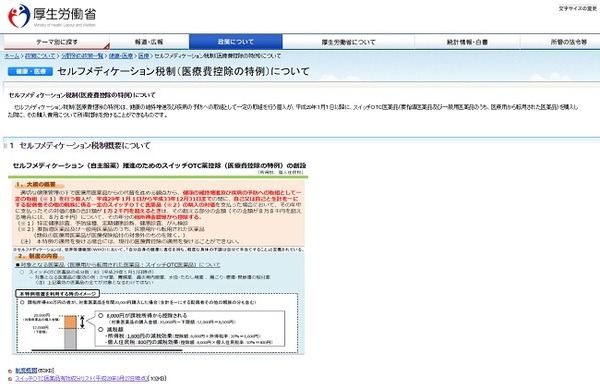Click 医療 breadcrumb link

click(143, 56)
